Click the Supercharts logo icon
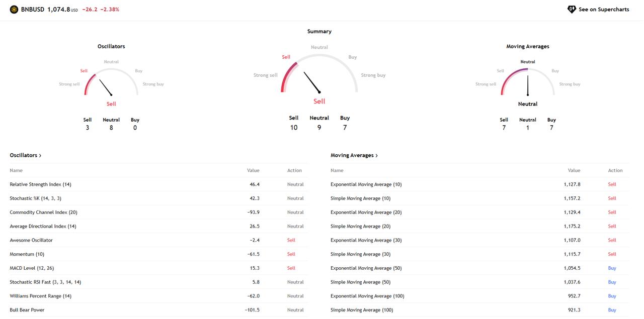 click(x=572, y=10)
